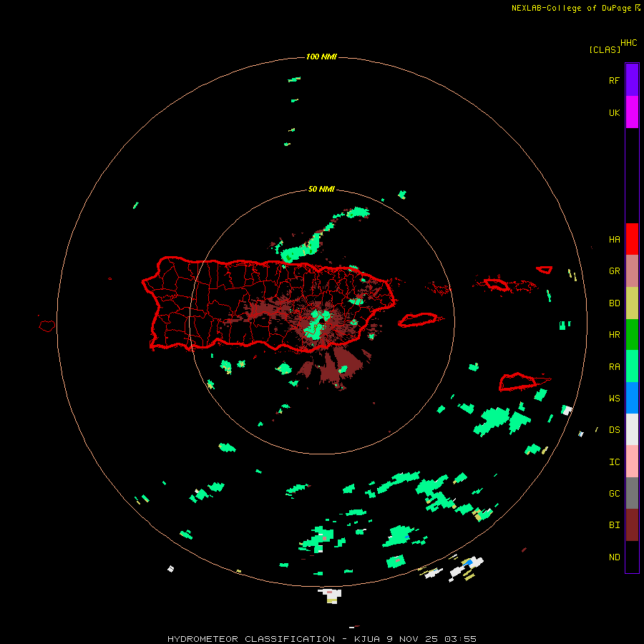
Task: Click the RF legend label
Action: pyautogui.click(x=614, y=81)
